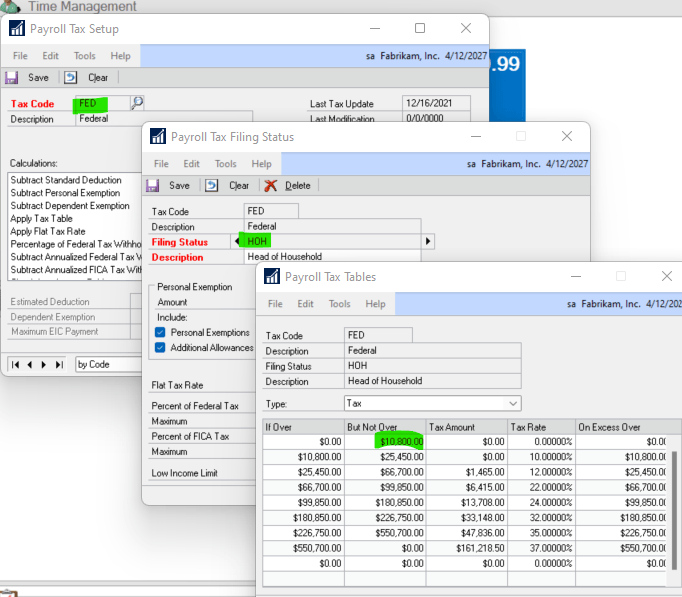
Task: Open Edit menu in Payroll Tax Setup
Action: 50,56
